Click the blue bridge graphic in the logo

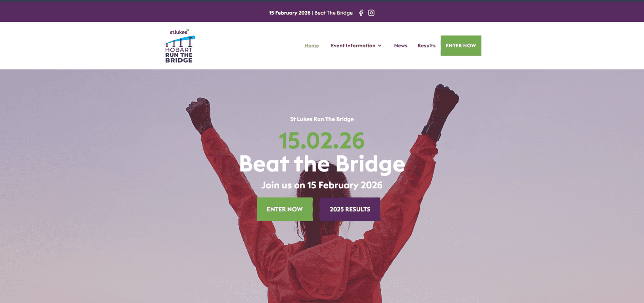179,42
